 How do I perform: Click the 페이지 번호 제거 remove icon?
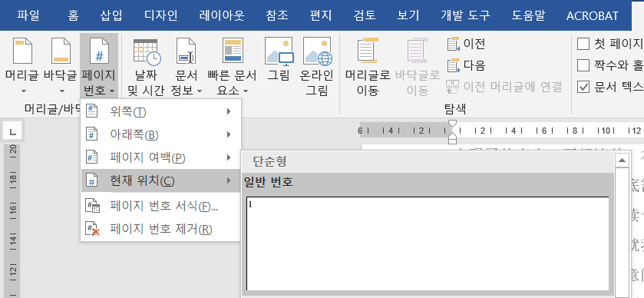coord(92,229)
